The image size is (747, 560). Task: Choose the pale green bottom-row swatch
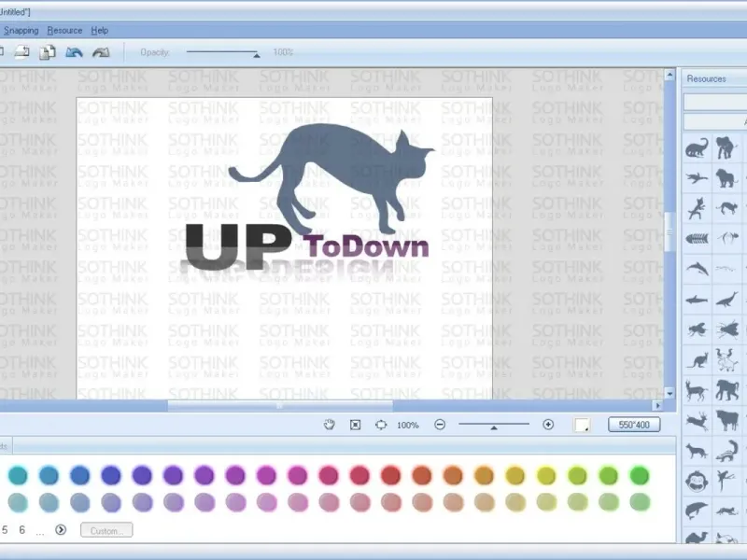(640, 502)
